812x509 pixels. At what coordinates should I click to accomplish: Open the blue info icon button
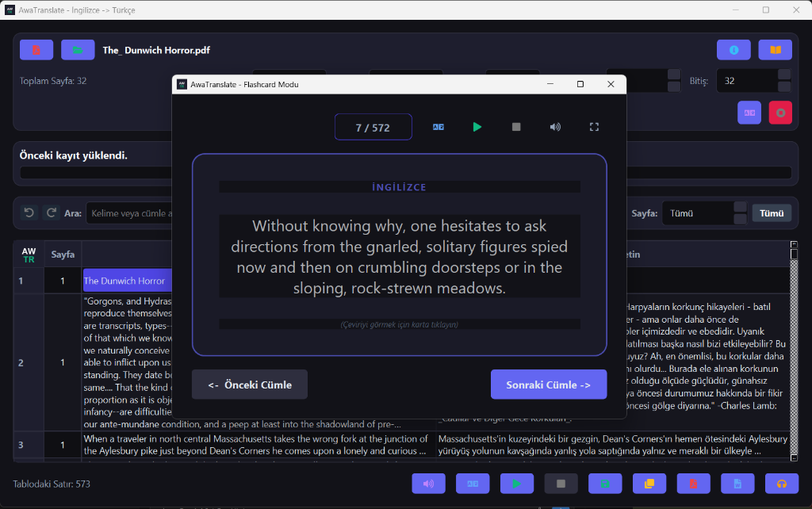[x=733, y=50]
